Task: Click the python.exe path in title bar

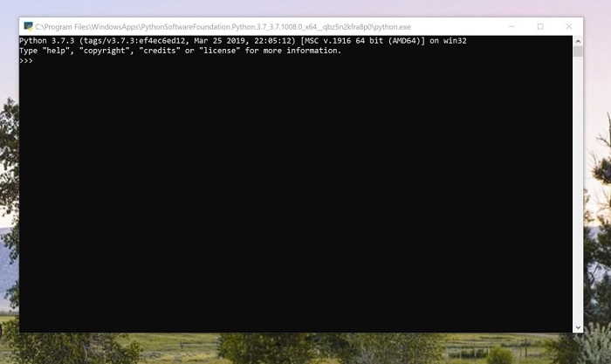Action: (223, 27)
